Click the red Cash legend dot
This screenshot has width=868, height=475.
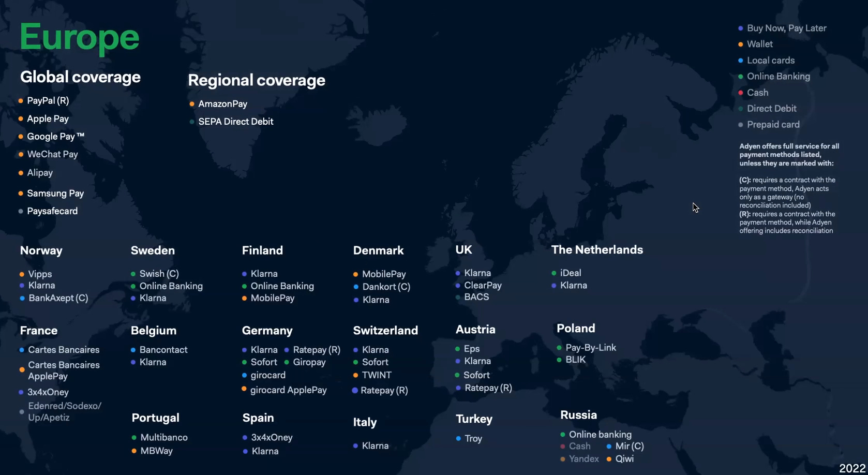point(741,93)
